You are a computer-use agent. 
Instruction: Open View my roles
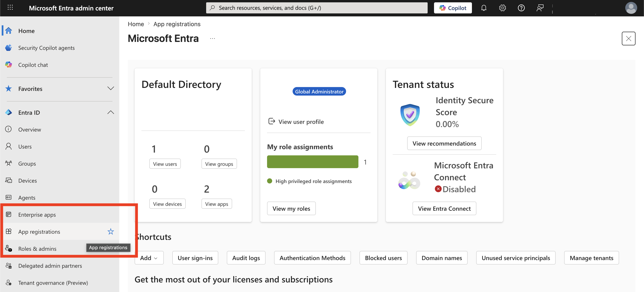pyautogui.click(x=291, y=208)
